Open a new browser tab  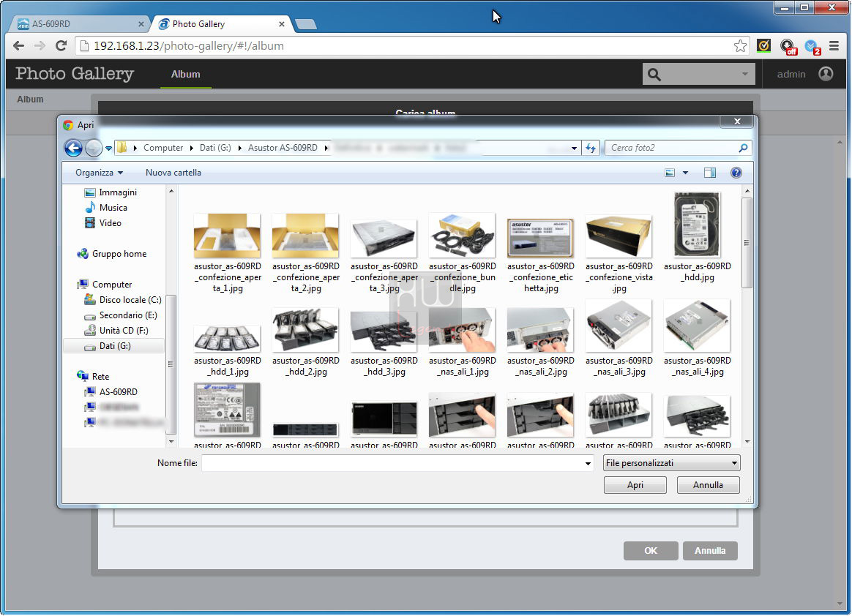(305, 24)
